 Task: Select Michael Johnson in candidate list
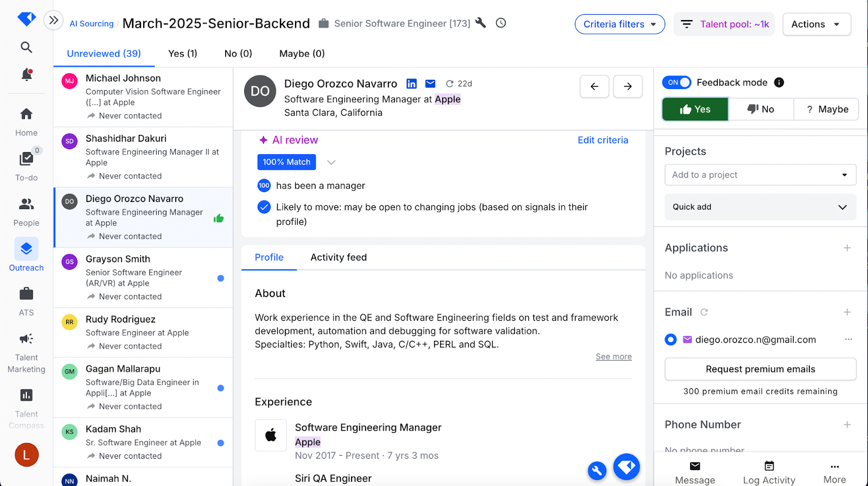coord(143,97)
